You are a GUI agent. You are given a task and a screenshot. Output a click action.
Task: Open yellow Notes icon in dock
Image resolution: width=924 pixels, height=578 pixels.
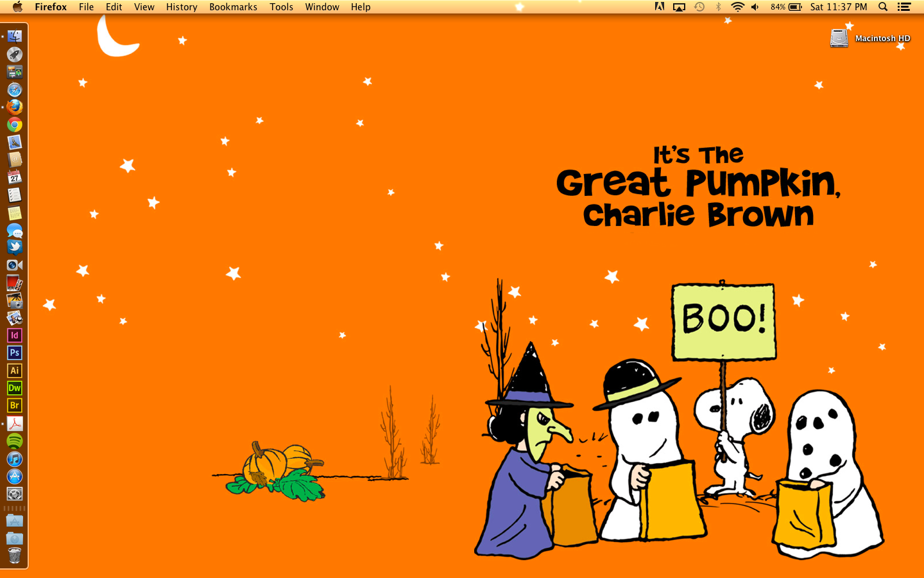(x=15, y=212)
